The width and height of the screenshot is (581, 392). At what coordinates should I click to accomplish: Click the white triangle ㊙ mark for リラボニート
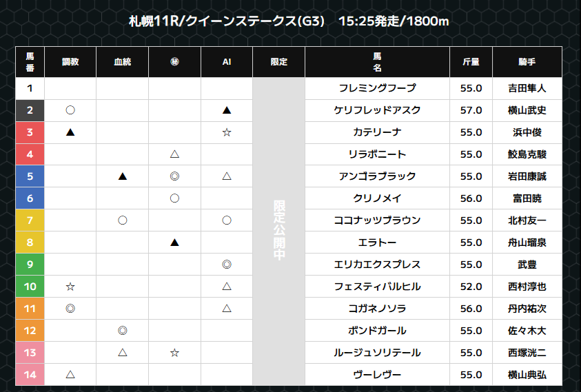(174, 154)
